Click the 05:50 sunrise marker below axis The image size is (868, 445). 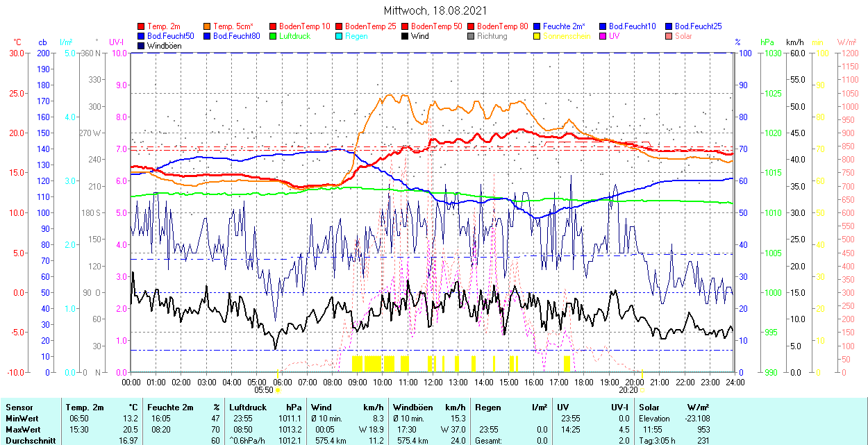pyautogui.click(x=264, y=389)
